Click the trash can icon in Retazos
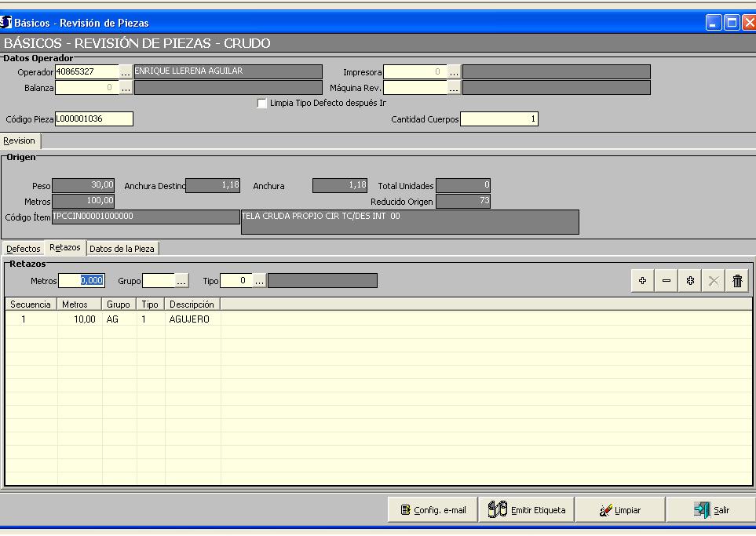 tap(737, 281)
